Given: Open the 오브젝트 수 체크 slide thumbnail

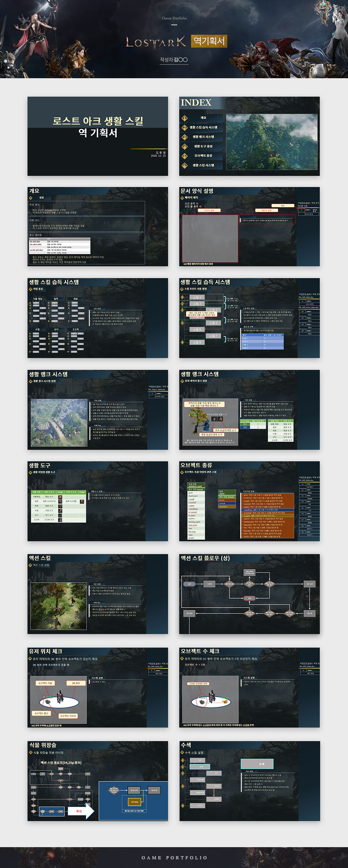Looking at the screenshot, I should tap(250, 688).
